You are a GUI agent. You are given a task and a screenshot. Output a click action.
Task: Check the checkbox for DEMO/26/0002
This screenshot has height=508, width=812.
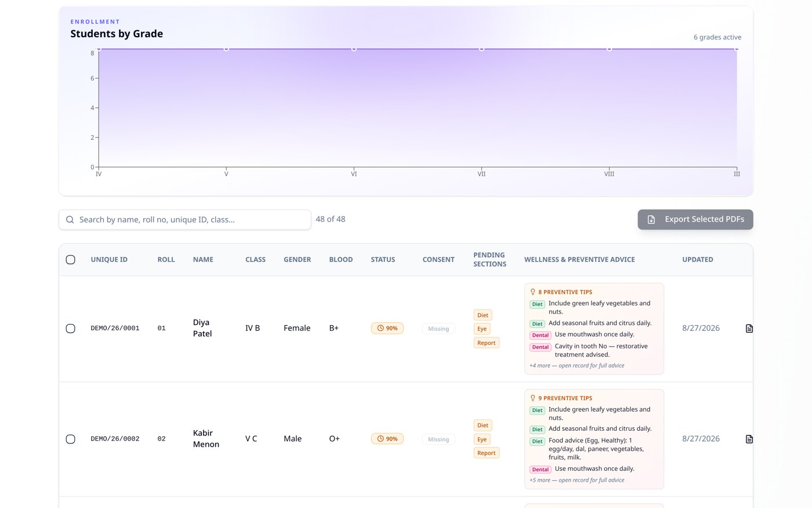[x=71, y=439]
